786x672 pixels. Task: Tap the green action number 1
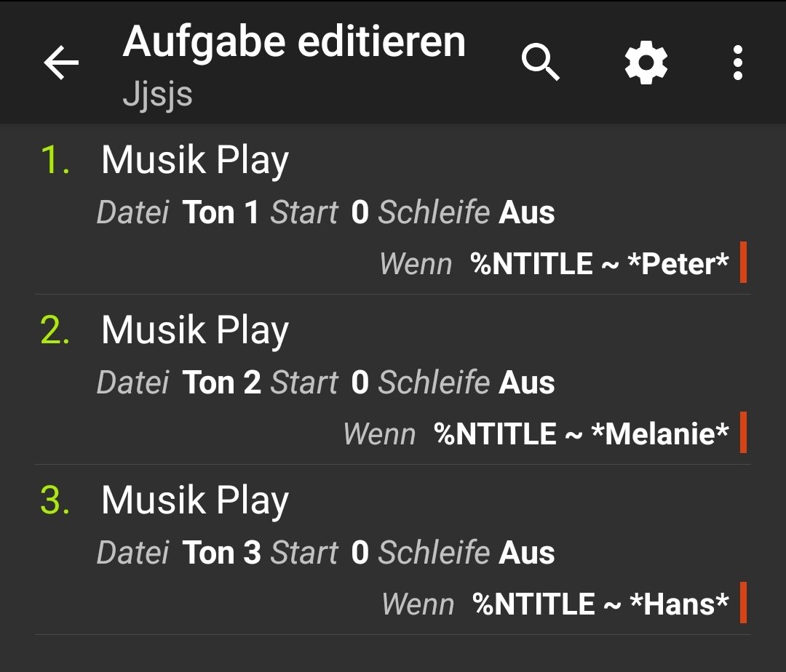pyautogui.click(x=55, y=160)
